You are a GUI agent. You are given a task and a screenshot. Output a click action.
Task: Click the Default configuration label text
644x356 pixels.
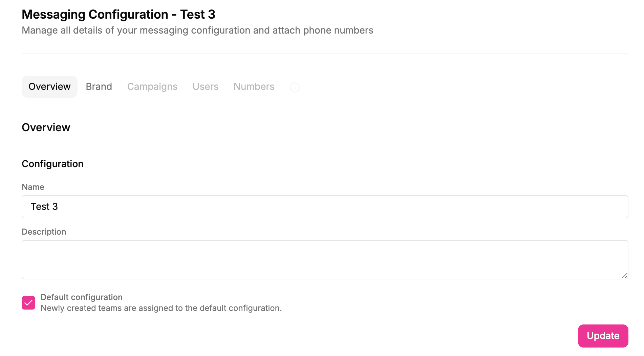(x=82, y=297)
